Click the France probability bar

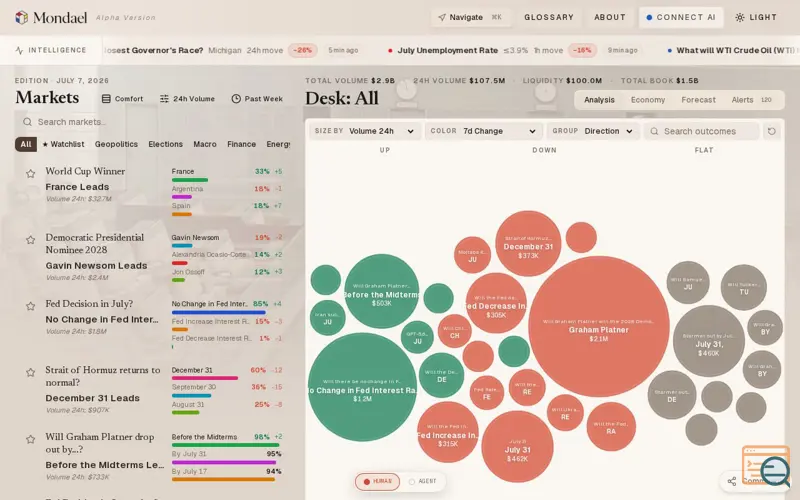[190, 180]
